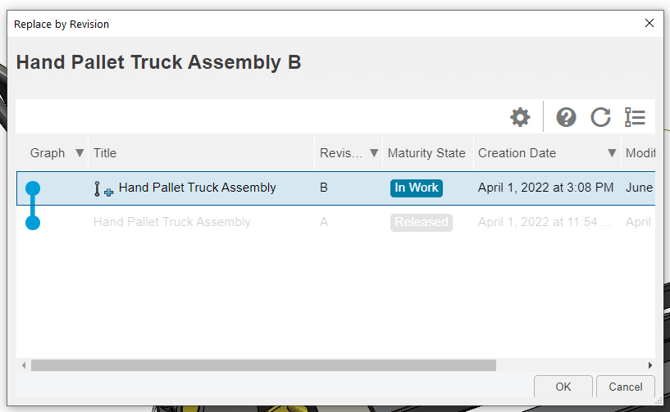Click the horizontal scrollbar right arrow

pos(650,365)
